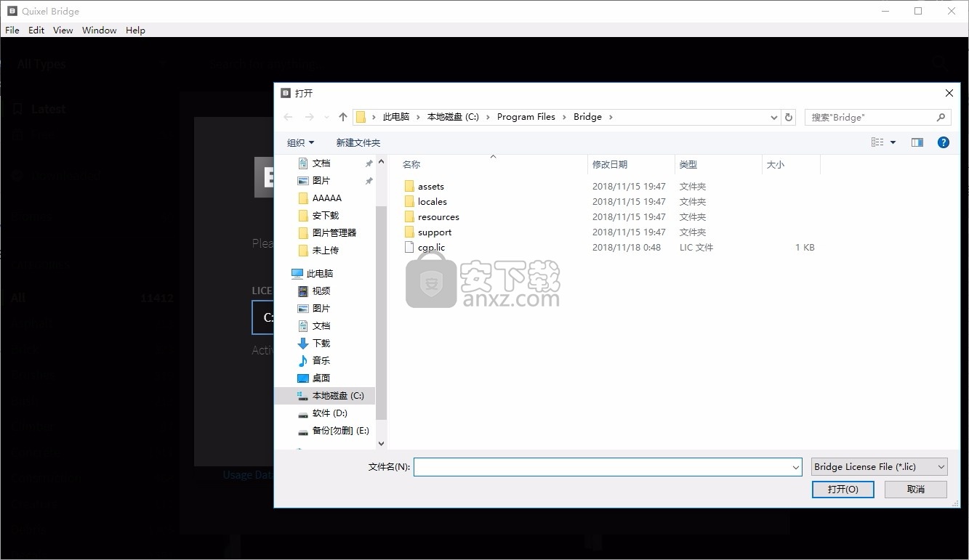The height and width of the screenshot is (560, 969).
Task: Click Bridge in the address path
Action: (587, 117)
